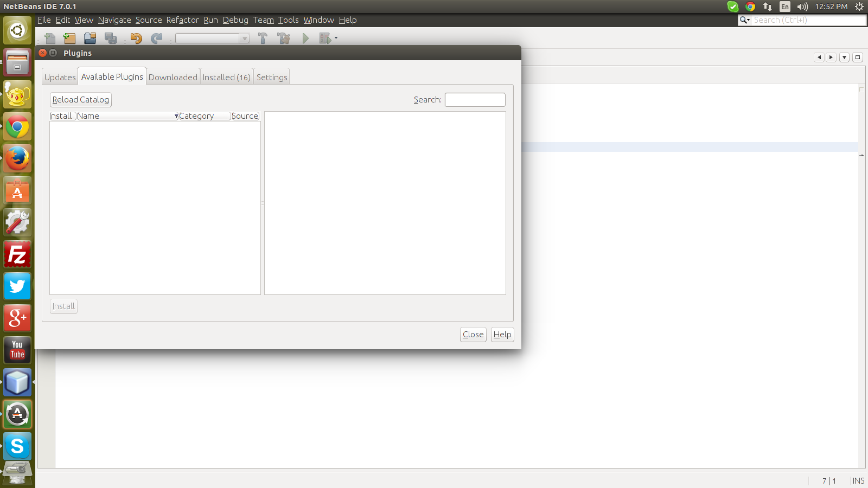Click the Debug Project toolbar icon
Image resolution: width=868 pixels, height=488 pixels.
pyautogui.click(x=325, y=38)
